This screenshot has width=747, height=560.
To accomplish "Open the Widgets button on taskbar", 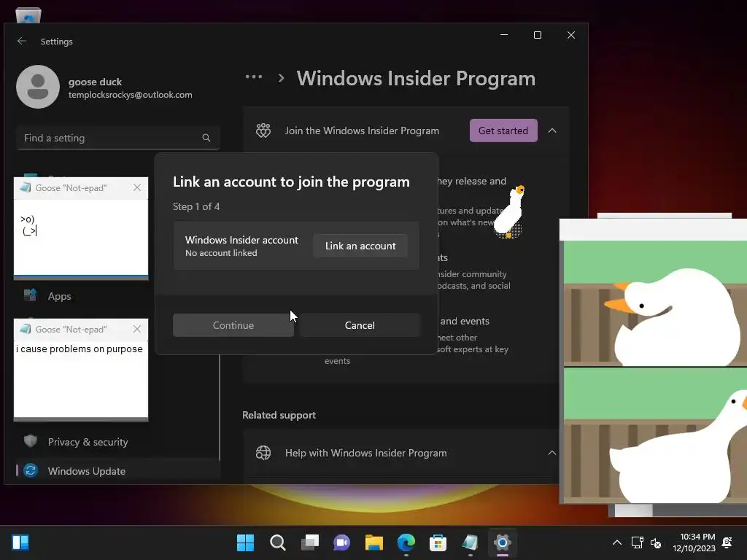I will [x=20, y=542].
